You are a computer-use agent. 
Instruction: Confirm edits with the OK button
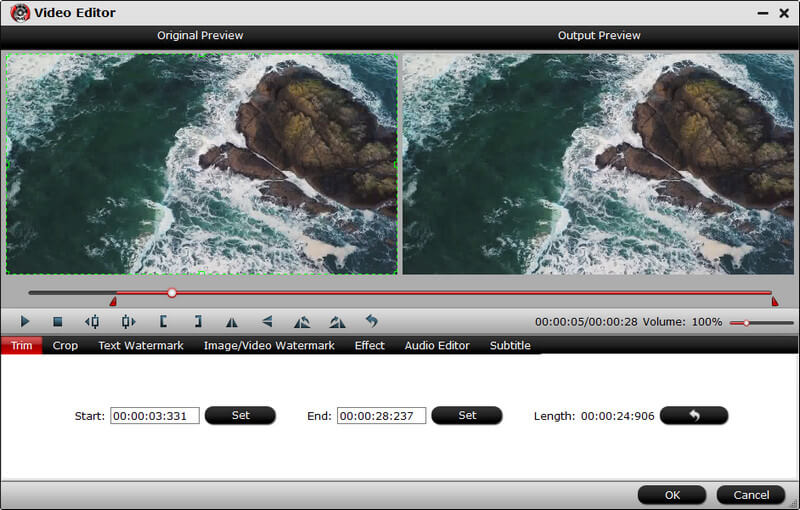point(672,495)
